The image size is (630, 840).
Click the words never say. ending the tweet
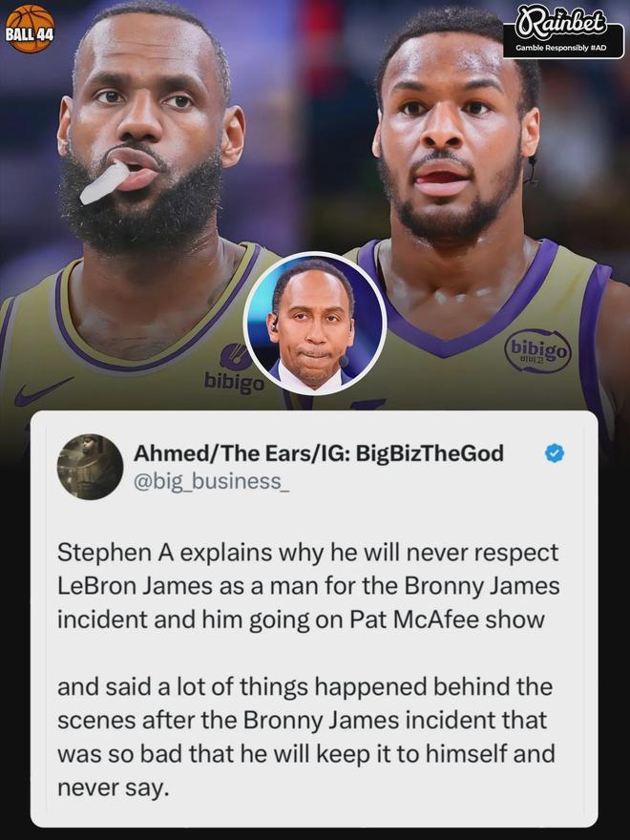[113, 787]
